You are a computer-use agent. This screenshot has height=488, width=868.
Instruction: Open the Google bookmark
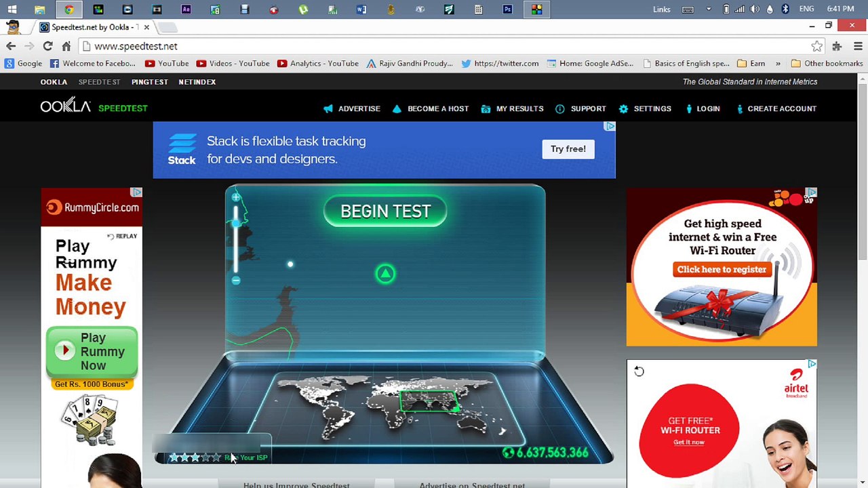point(23,63)
